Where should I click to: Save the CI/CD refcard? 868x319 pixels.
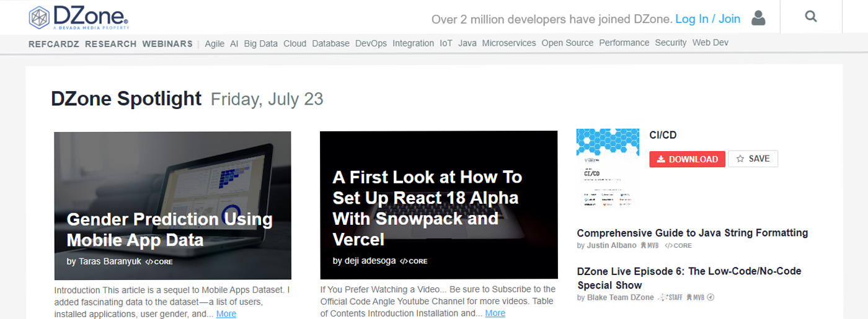(753, 159)
